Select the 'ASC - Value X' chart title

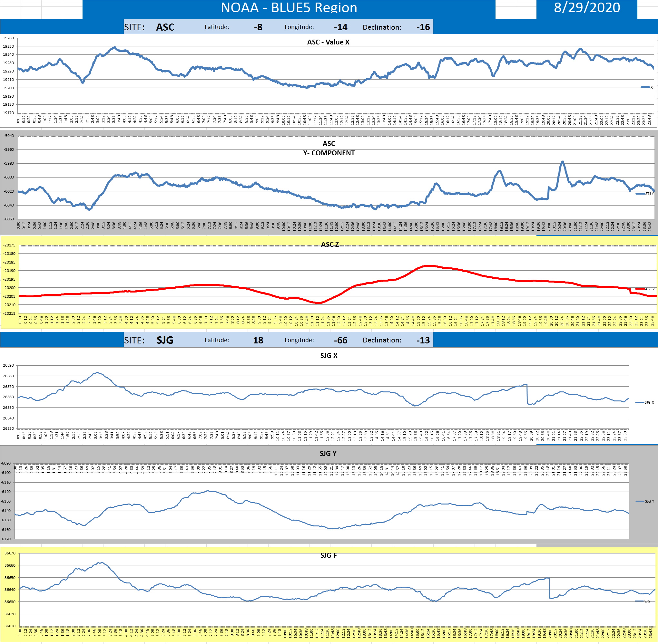328,42
